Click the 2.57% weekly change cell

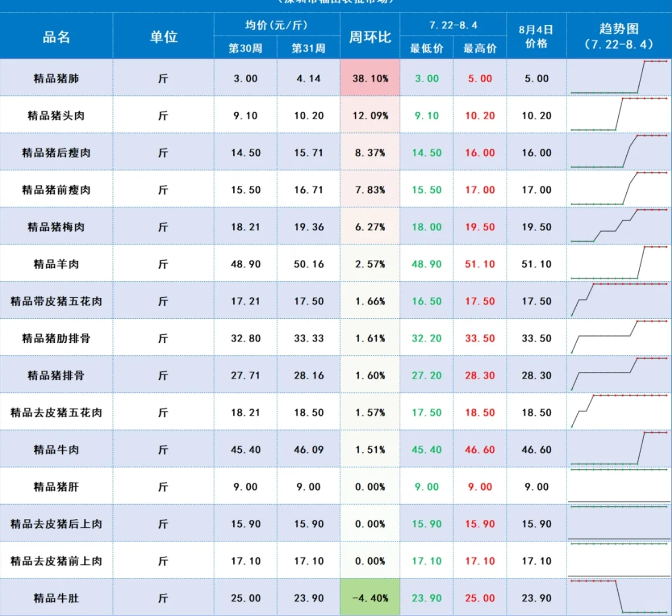[x=370, y=264]
